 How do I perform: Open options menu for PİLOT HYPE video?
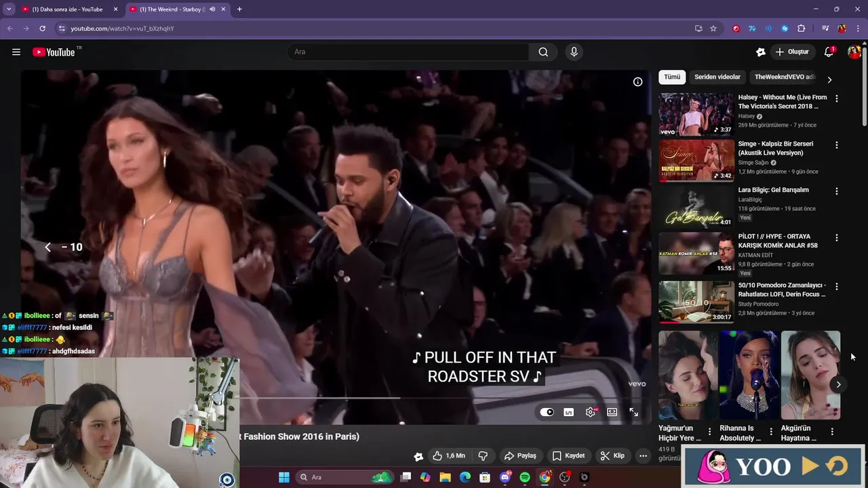point(836,238)
